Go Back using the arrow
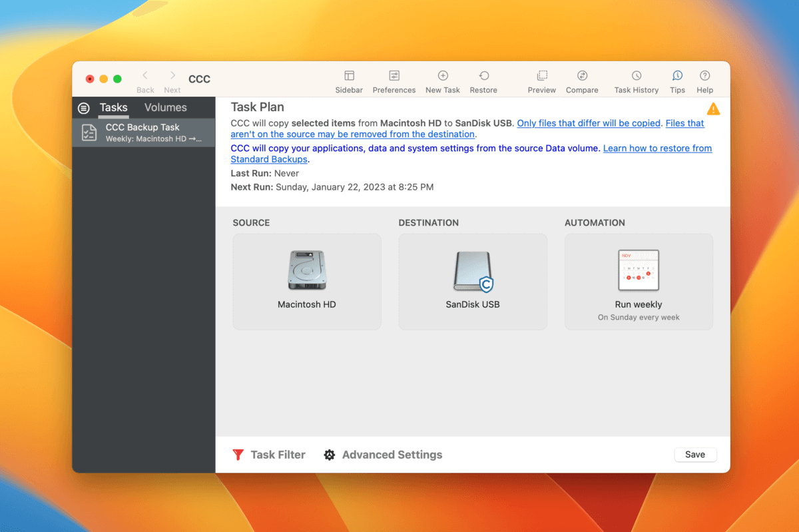The image size is (799, 532). [x=145, y=76]
